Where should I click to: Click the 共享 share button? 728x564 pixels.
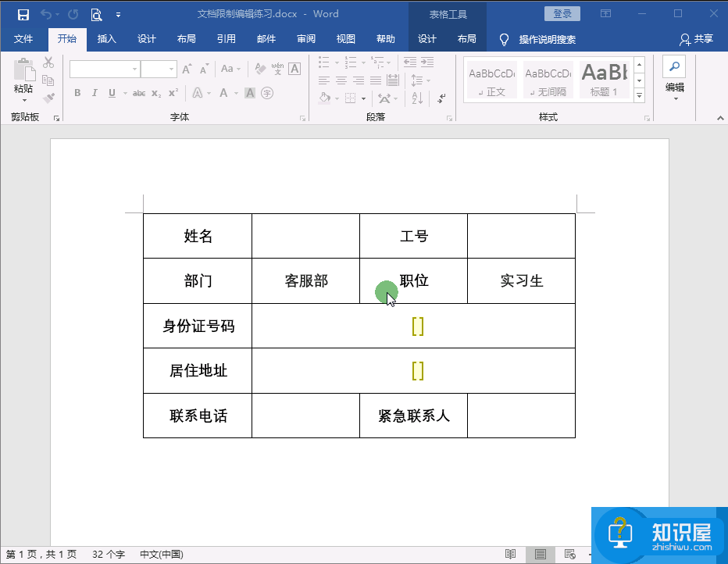696,39
